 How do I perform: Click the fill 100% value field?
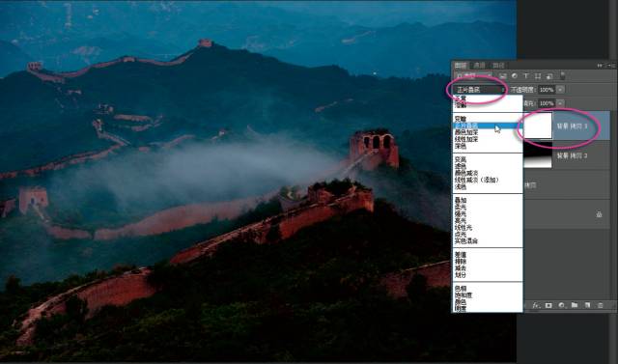pyautogui.click(x=547, y=103)
